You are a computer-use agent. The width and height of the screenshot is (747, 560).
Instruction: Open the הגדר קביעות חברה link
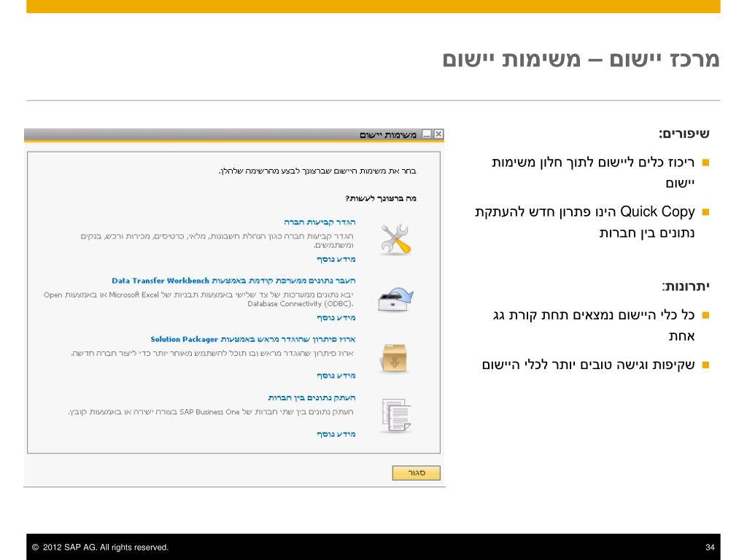tap(320, 222)
